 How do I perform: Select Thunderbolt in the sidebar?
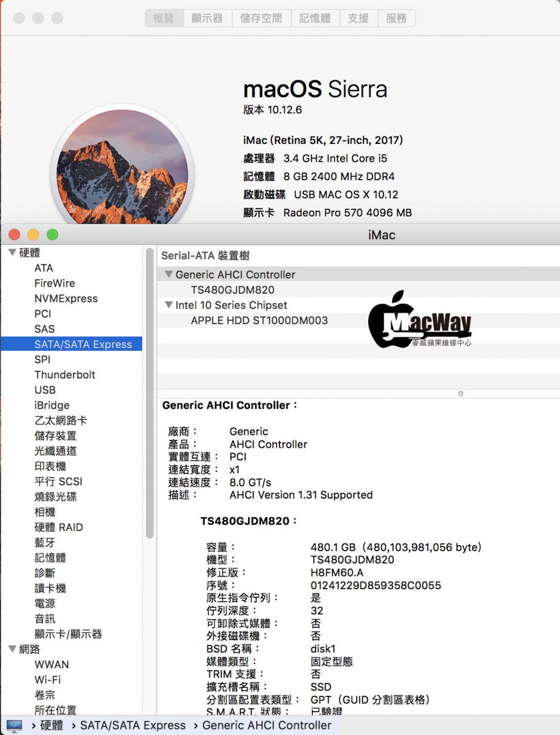click(65, 375)
